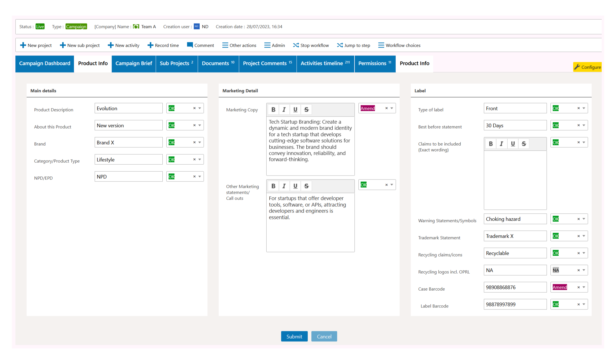Open Type of label status dropdown

[584, 108]
